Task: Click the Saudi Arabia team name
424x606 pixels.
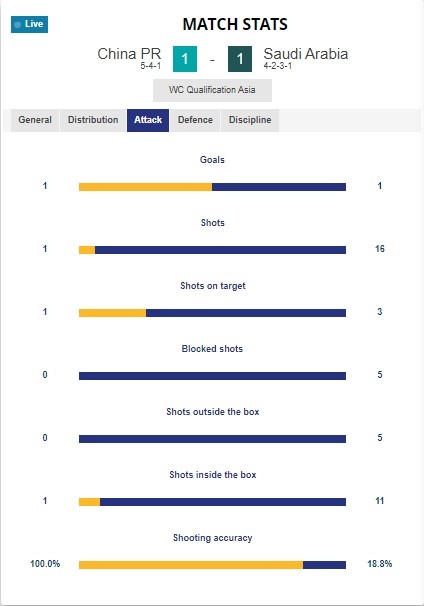Action: (306, 54)
